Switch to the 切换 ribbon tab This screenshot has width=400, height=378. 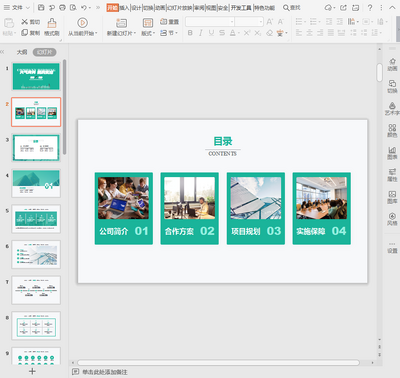coord(148,8)
